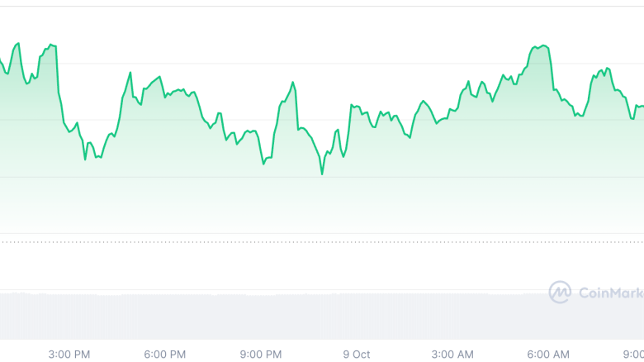Select the 9:00 PM time axis label
Image resolution: width=644 pixels, height=362 pixels.
pyautogui.click(x=261, y=355)
